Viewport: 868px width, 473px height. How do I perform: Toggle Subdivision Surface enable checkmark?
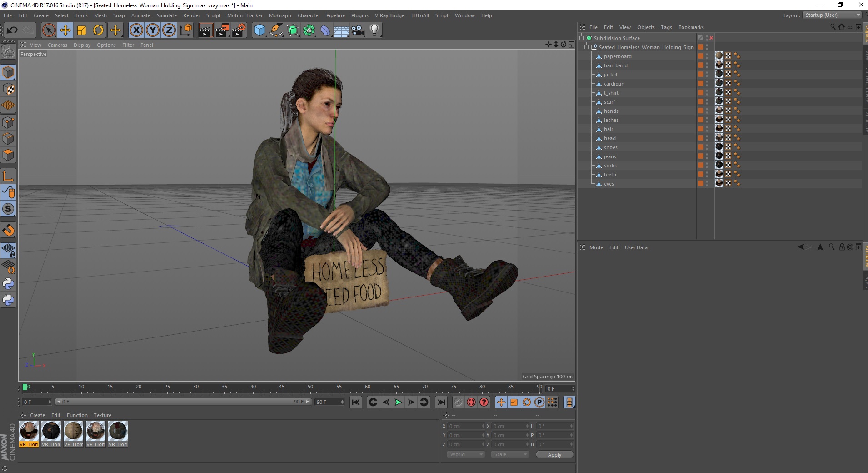coord(712,38)
